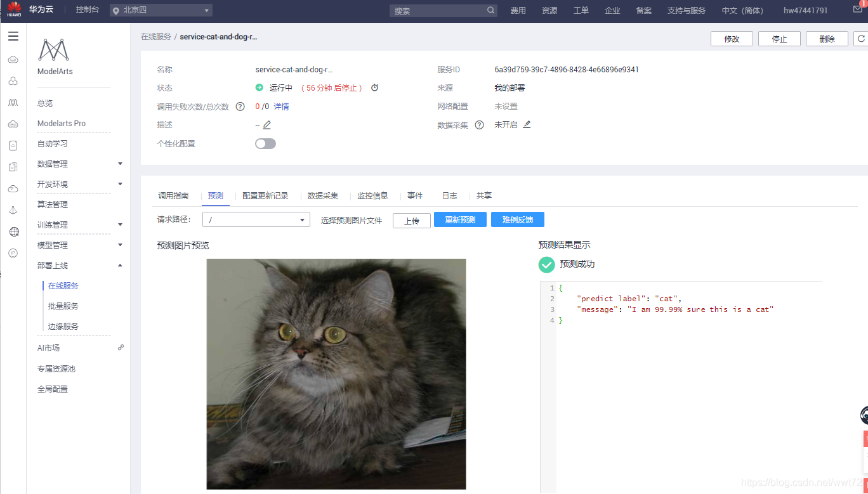The image size is (868, 494).
Task: Open 工单 in top navigation
Action: coord(581,11)
